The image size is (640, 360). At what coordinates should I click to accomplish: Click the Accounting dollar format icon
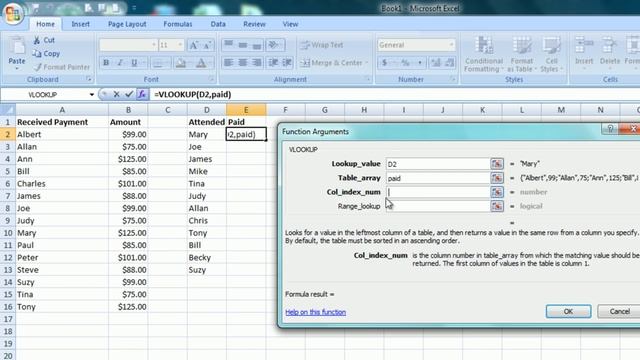click(x=384, y=62)
